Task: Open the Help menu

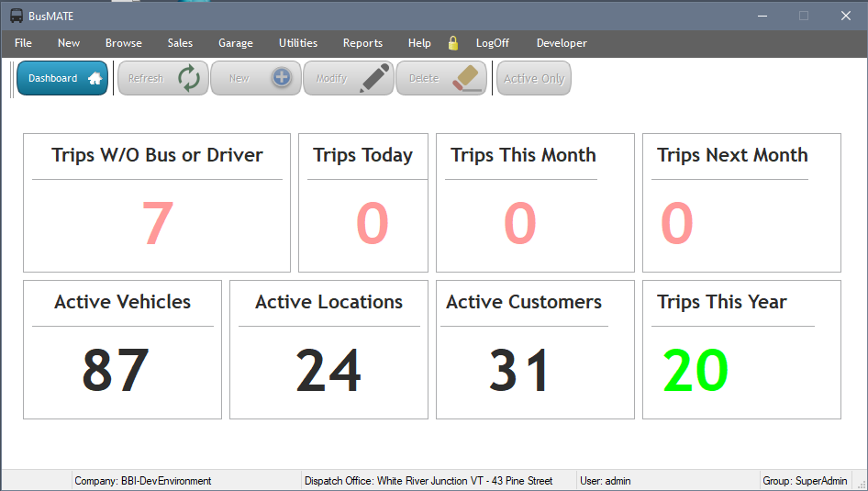Action: (x=419, y=43)
